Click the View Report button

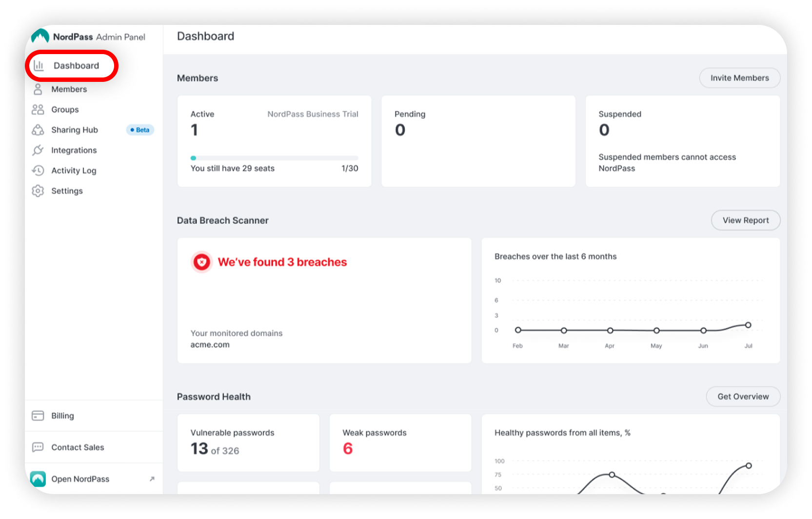[745, 220]
